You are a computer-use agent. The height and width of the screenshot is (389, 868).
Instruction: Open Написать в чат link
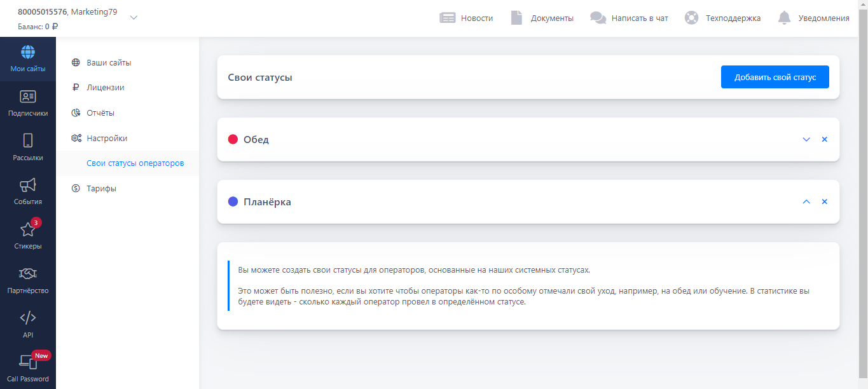[639, 18]
